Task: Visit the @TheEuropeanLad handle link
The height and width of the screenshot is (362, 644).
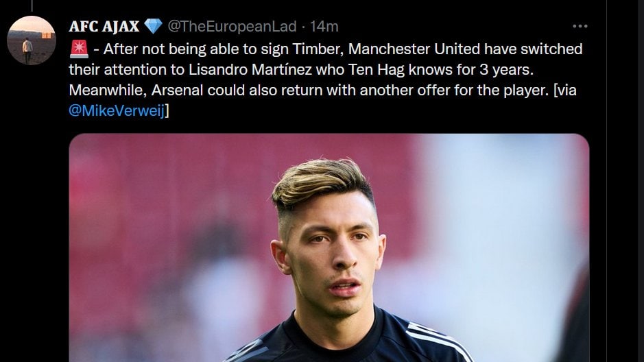Action: pos(232,27)
